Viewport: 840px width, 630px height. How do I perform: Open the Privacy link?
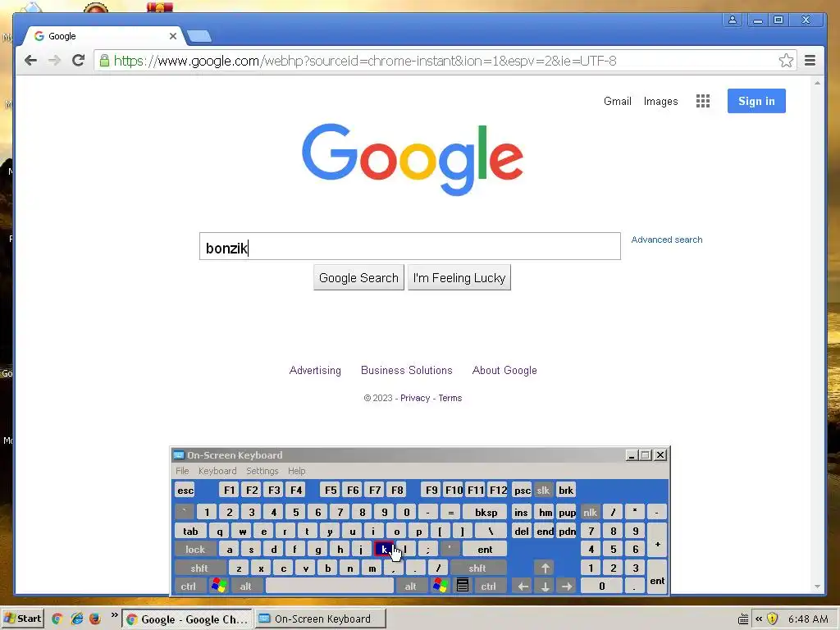pos(414,398)
